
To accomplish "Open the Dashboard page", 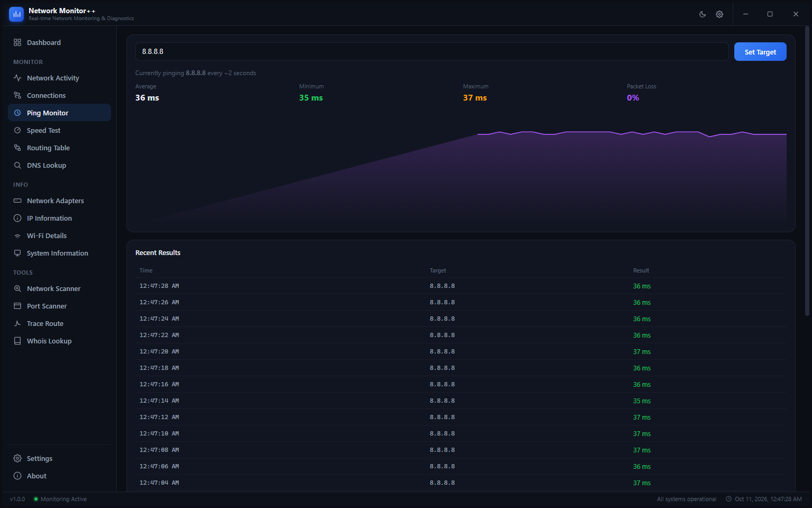I will (59, 42).
